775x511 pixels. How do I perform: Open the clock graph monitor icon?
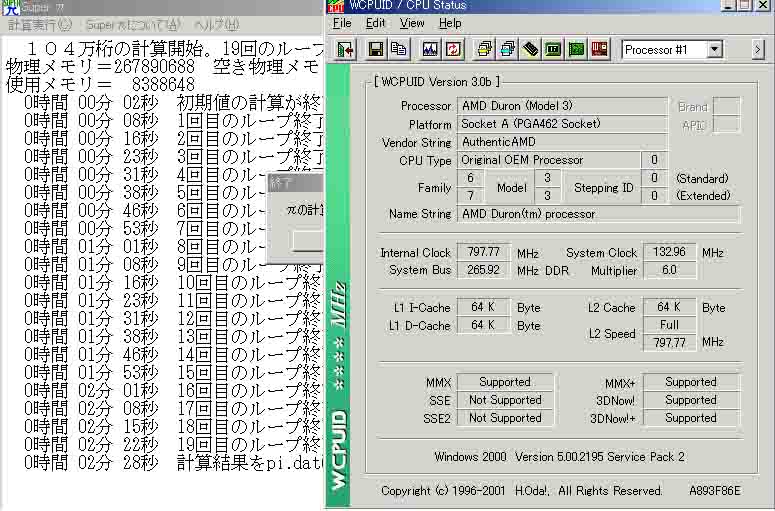coord(430,49)
